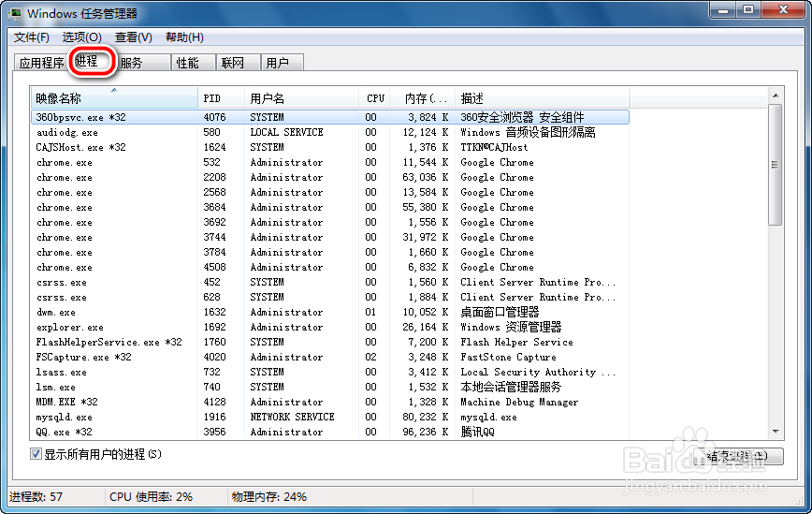The image size is (812, 514).
Task: Sort by 用户名 column header
Action: (301, 98)
